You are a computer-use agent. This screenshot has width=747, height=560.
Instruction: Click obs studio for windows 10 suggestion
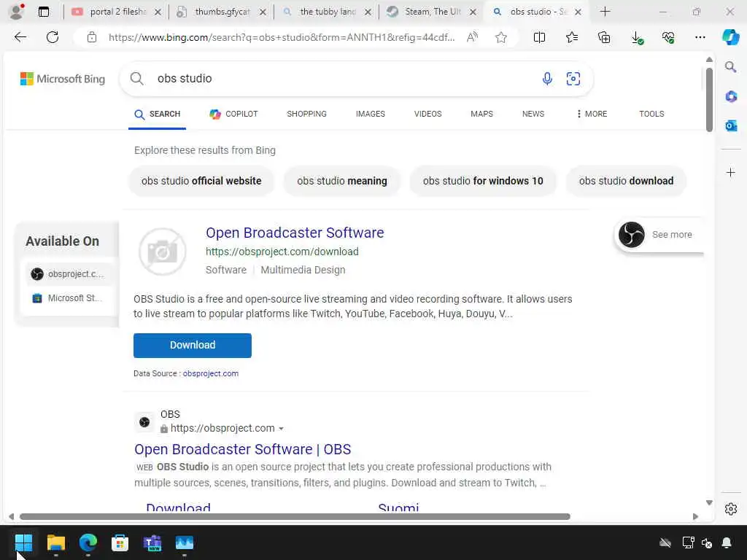[x=483, y=181]
